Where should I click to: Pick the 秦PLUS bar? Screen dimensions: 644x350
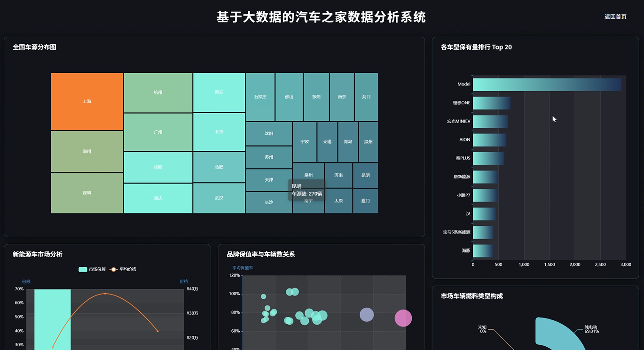pos(488,158)
